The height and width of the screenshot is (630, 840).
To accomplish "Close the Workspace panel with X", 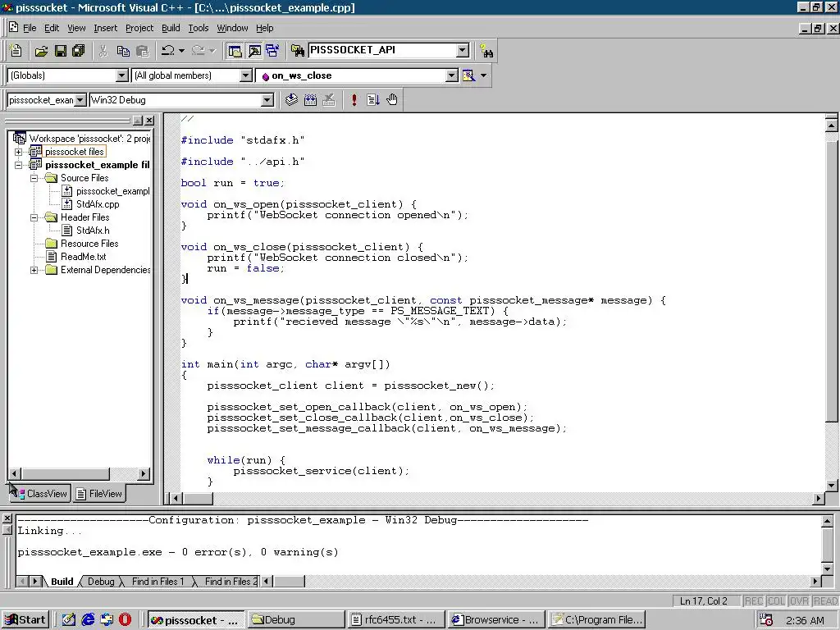I will click(x=149, y=121).
